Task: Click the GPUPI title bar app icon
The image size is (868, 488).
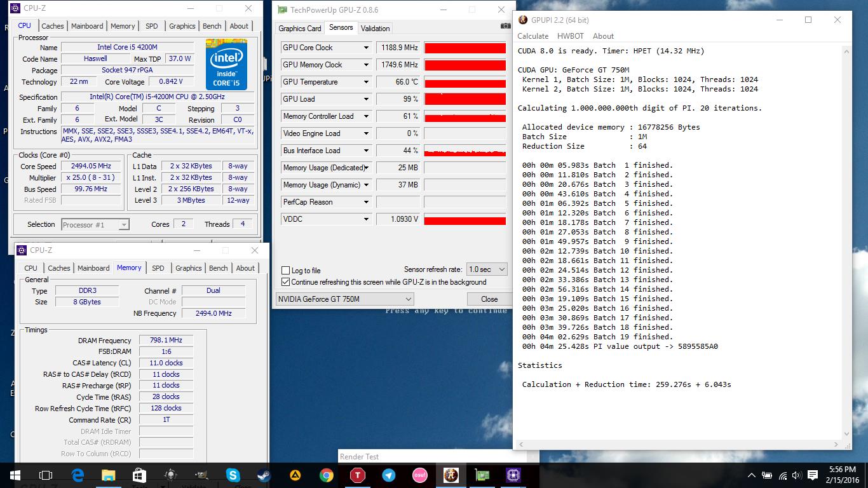Action: pyautogui.click(x=523, y=20)
